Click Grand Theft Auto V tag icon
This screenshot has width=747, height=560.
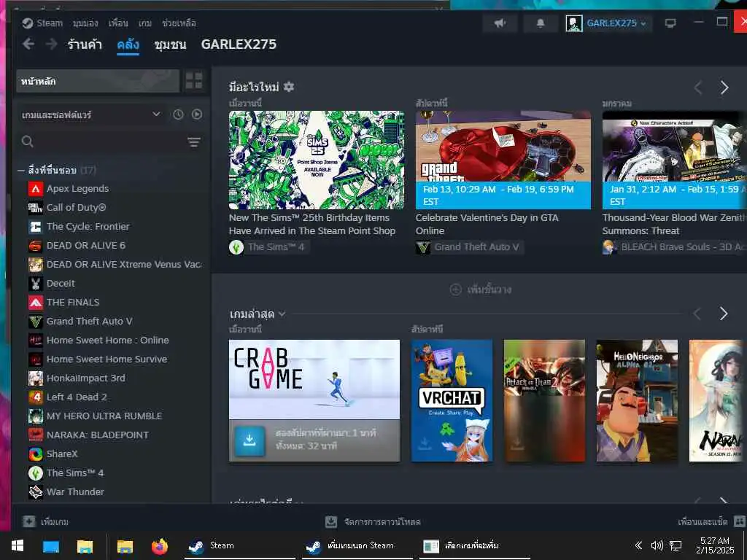[423, 247]
